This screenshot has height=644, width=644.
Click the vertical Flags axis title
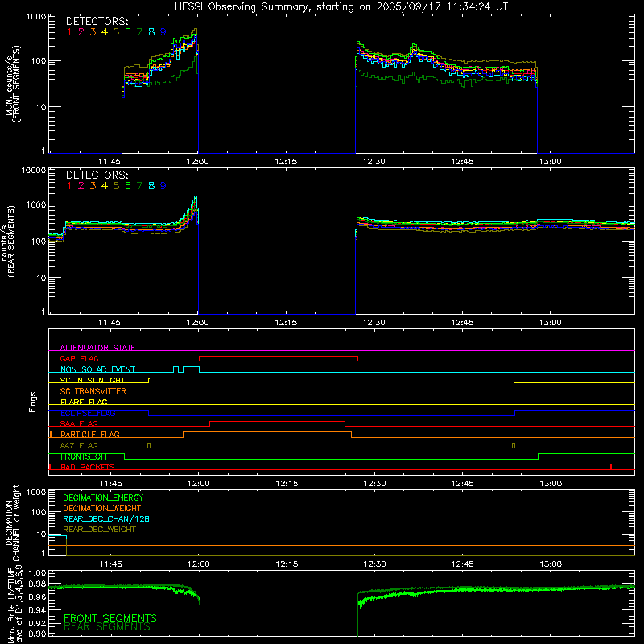(32, 402)
